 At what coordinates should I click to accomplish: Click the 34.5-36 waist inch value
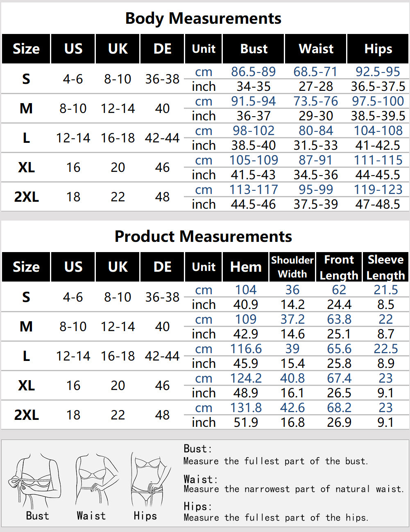point(316,175)
